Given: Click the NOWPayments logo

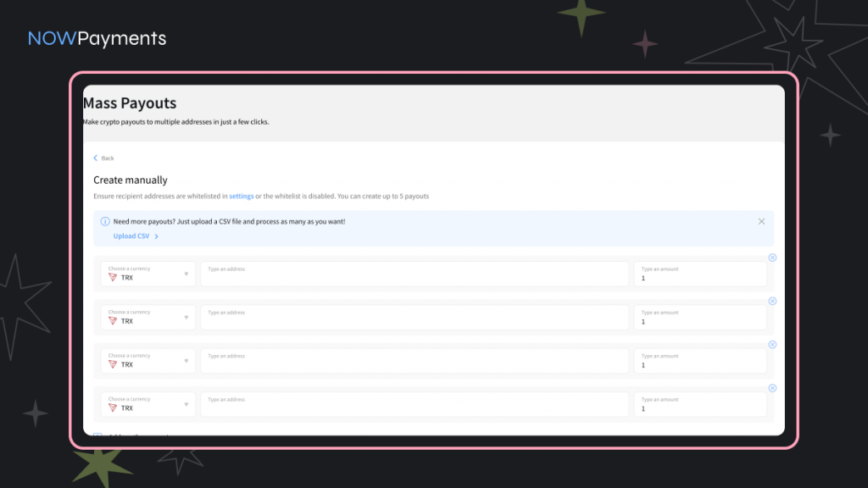Looking at the screenshot, I should tap(97, 38).
